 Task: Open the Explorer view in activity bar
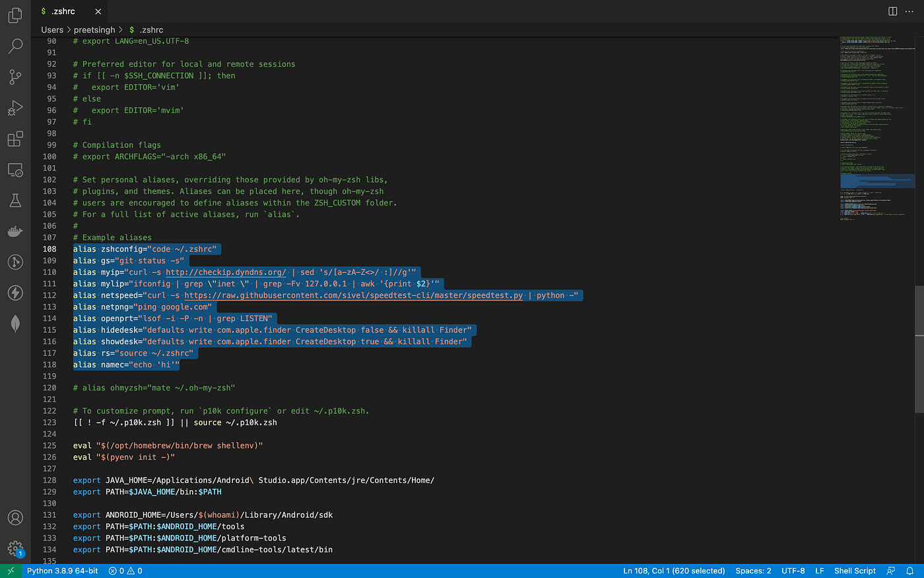[15, 15]
